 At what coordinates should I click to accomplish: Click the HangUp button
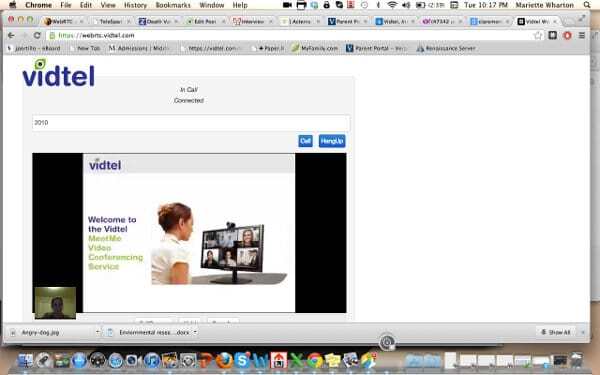click(x=332, y=141)
